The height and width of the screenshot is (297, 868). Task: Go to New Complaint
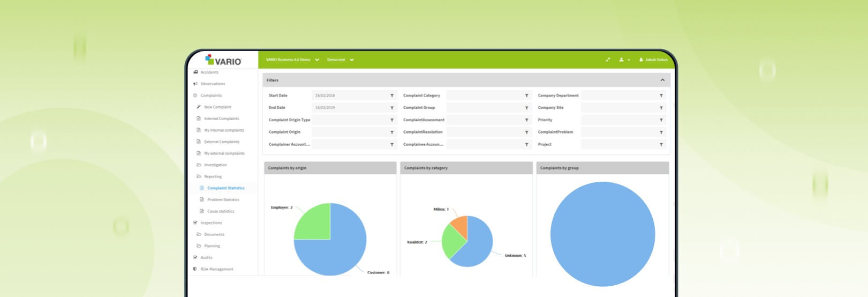[x=217, y=107]
